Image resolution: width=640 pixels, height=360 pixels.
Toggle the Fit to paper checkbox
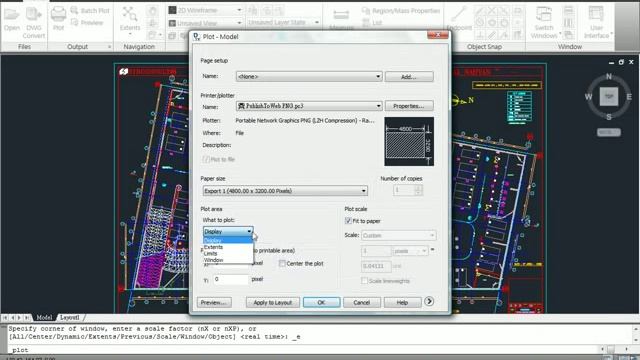(x=348, y=221)
